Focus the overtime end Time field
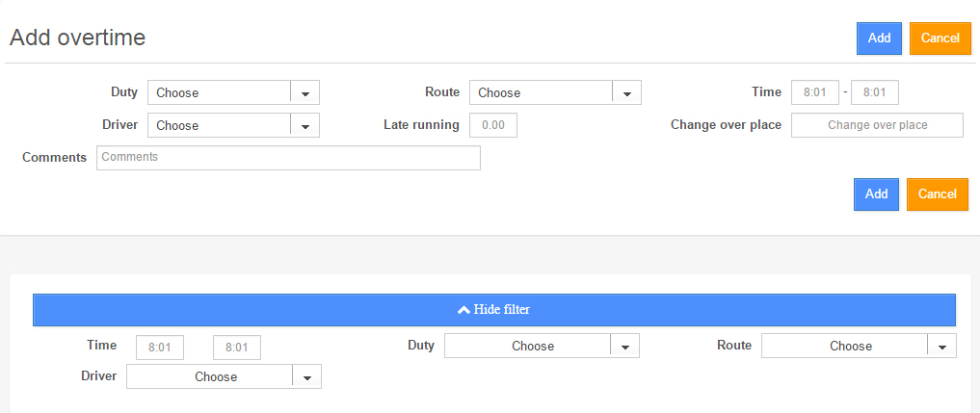 (875, 92)
